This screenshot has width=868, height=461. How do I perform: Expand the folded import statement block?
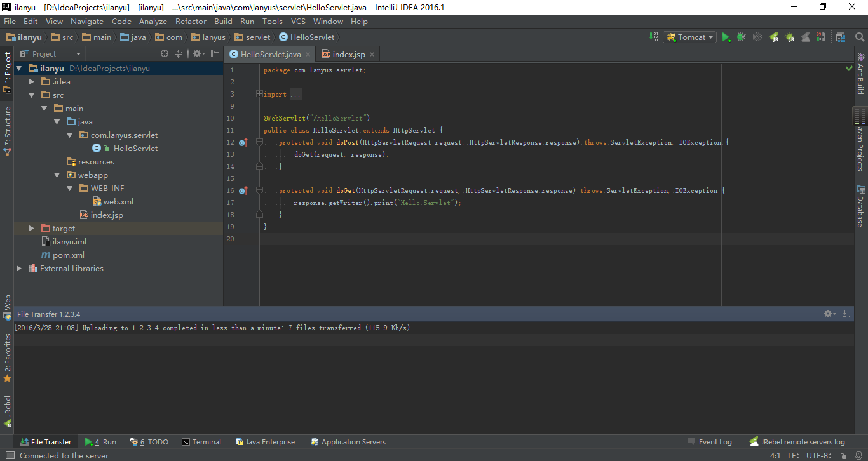259,94
